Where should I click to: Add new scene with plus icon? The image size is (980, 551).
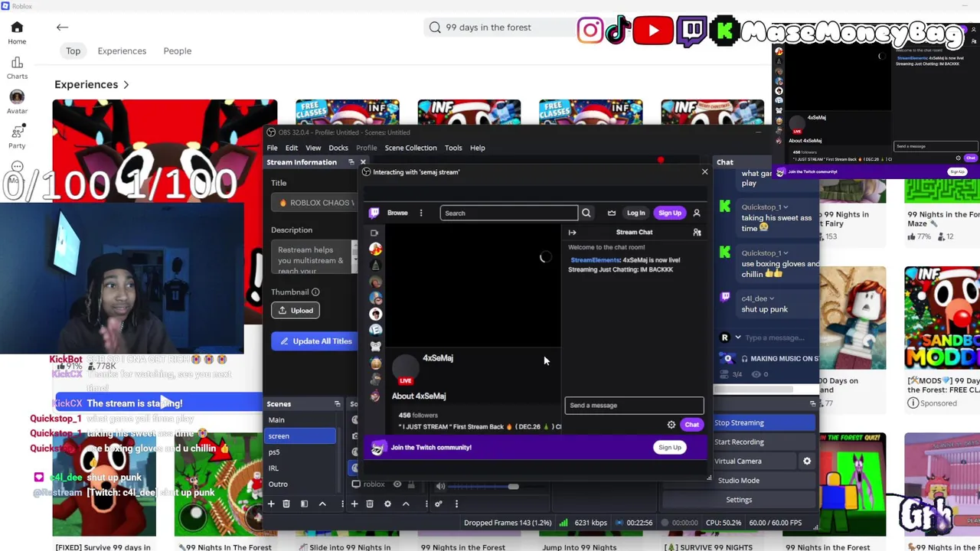(270, 504)
